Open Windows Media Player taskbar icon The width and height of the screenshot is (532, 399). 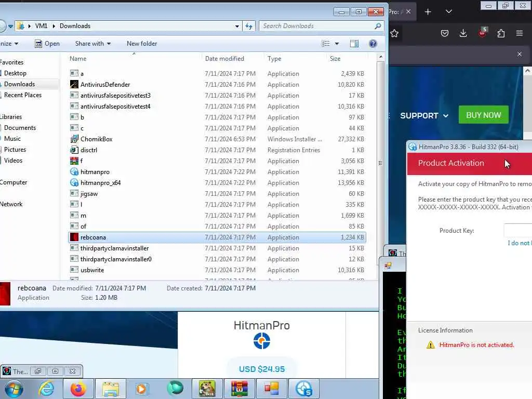141,389
